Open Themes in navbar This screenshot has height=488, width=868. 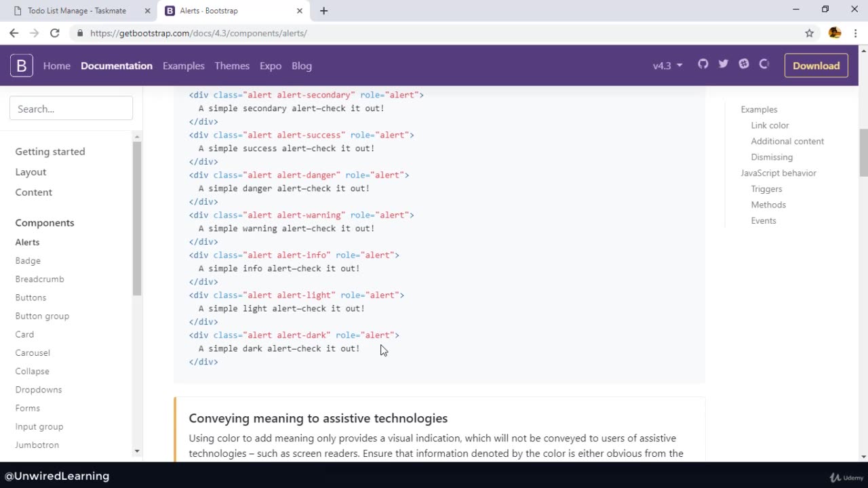pos(232,66)
